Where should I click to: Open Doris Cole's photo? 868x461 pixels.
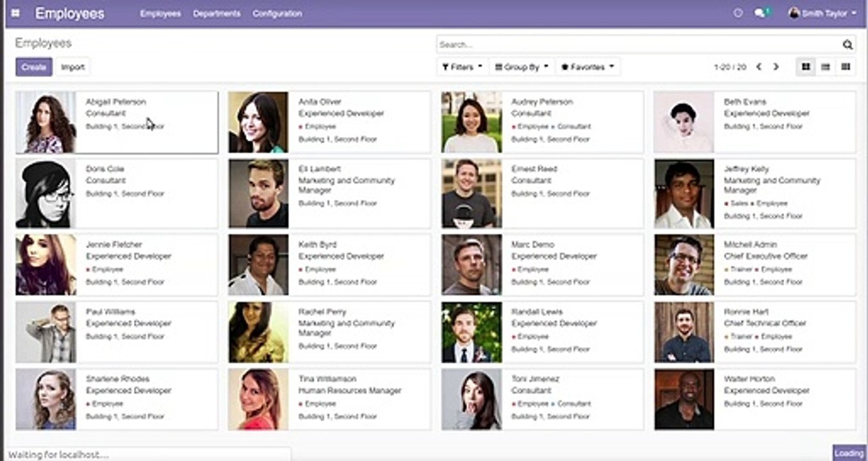click(46, 194)
